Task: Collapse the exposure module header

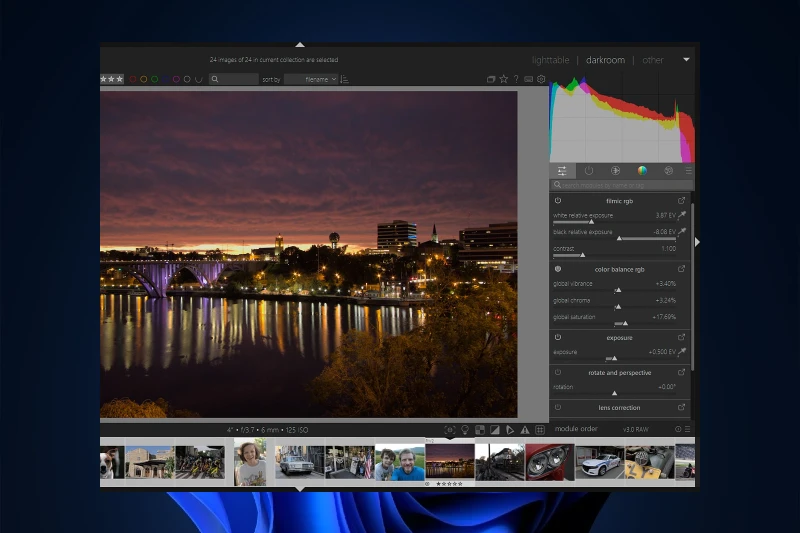Action: pos(619,338)
